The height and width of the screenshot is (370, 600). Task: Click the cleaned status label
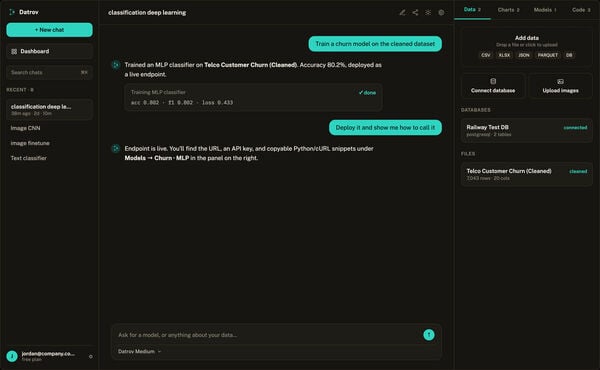(578, 171)
